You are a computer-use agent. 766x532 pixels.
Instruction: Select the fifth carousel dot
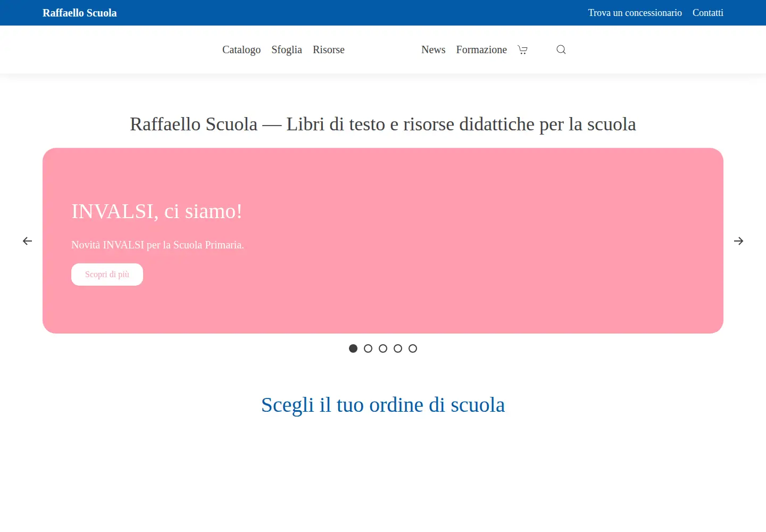click(413, 348)
